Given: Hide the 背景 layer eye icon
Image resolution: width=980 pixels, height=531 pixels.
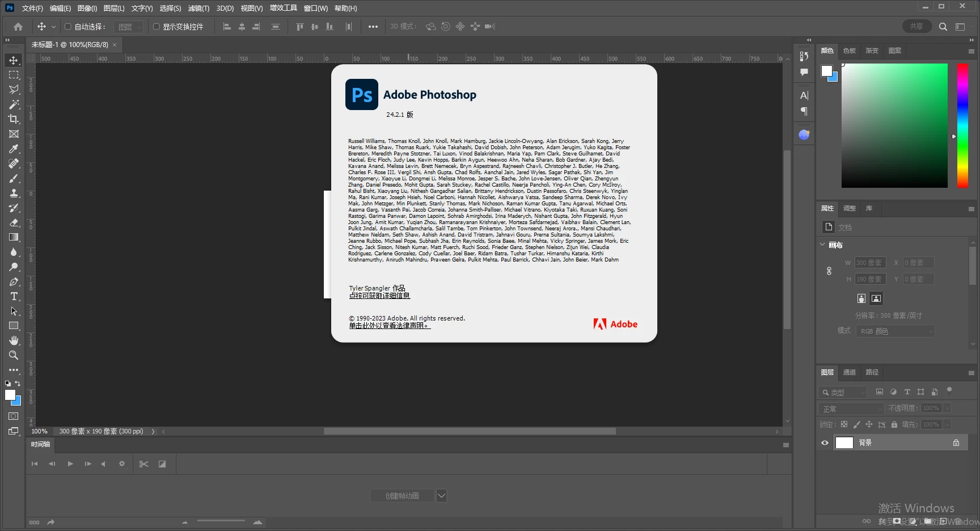Looking at the screenshot, I should click(x=825, y=443).
